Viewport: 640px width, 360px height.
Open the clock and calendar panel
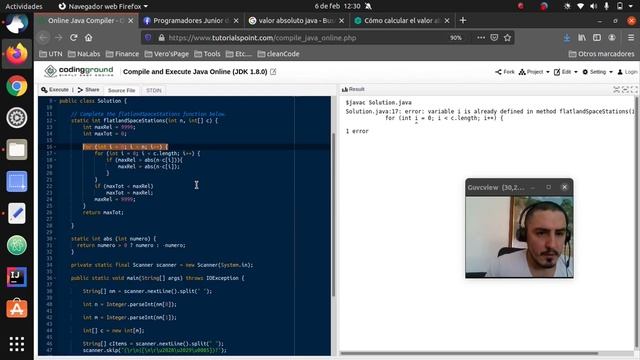[x=338, y=6]
